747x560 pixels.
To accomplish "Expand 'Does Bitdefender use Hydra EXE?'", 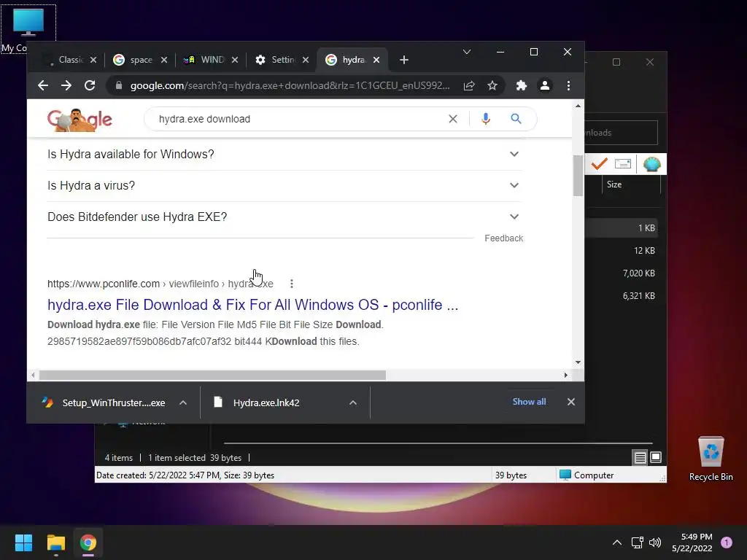I will coord(285,217).
